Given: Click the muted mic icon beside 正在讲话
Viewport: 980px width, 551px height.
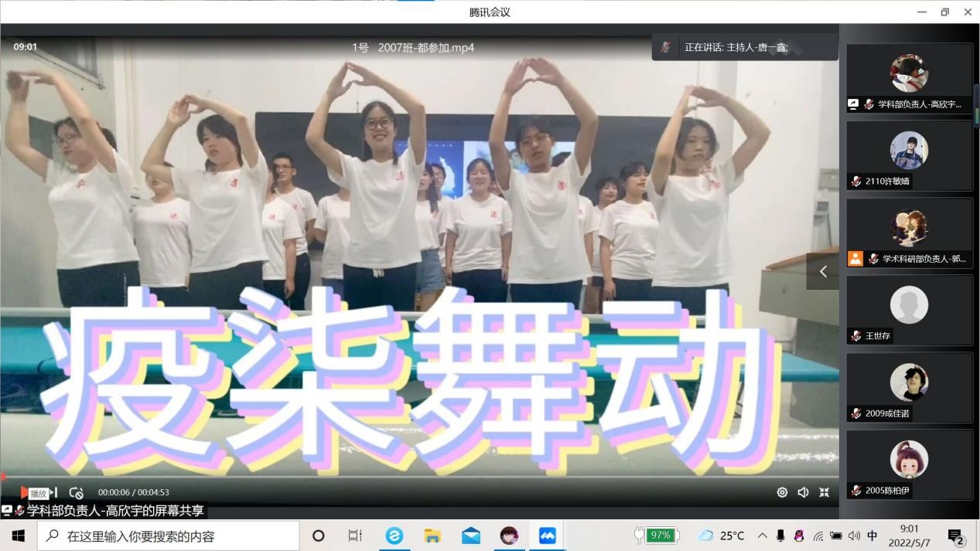Looking at the screenshot, I should (665, 47).
